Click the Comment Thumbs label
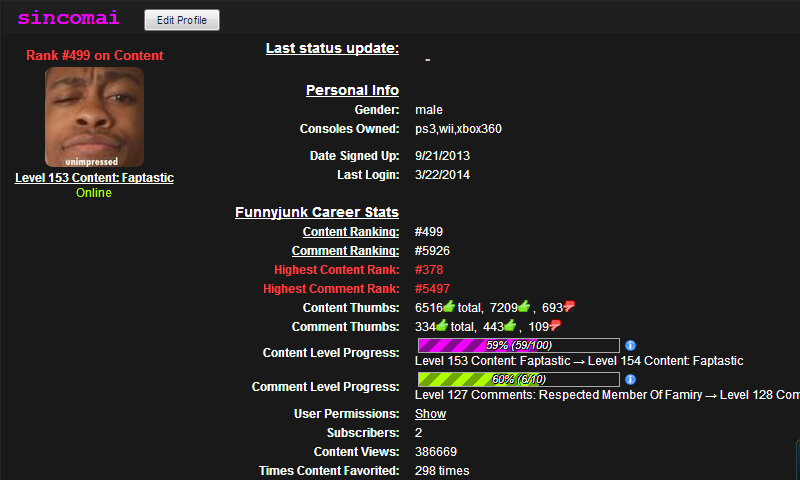The width and height of the screenshot is (800, 480). [345, 326]
